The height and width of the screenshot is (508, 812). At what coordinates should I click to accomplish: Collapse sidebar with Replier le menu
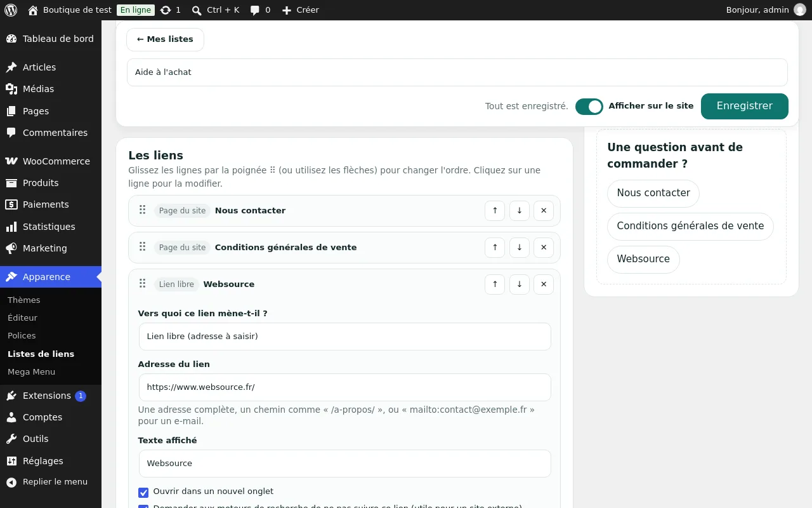51,482
